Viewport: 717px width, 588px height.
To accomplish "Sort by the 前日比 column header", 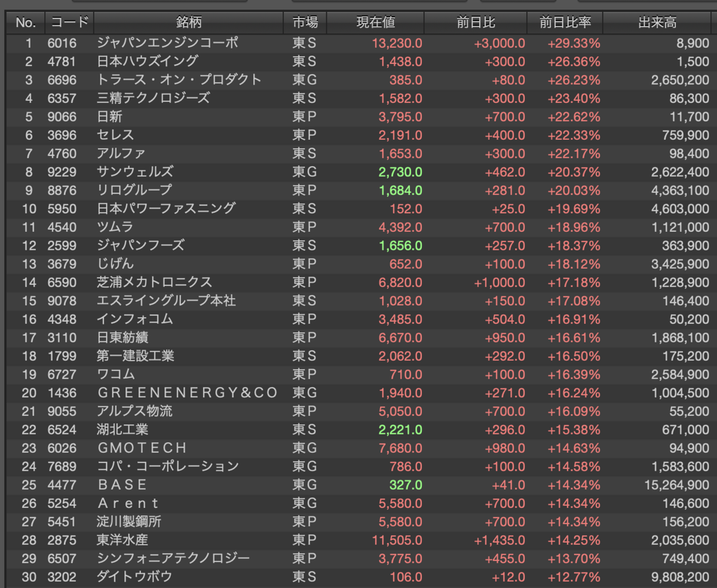I will 476,23.
